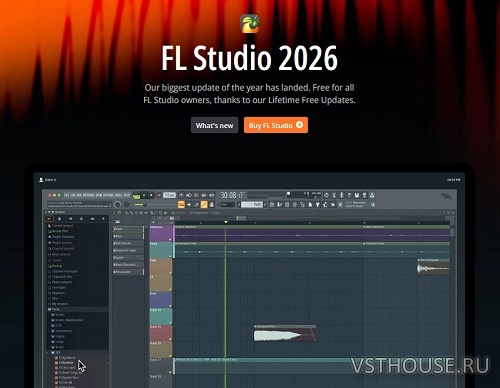Click the What's new button

coord(214,125)
